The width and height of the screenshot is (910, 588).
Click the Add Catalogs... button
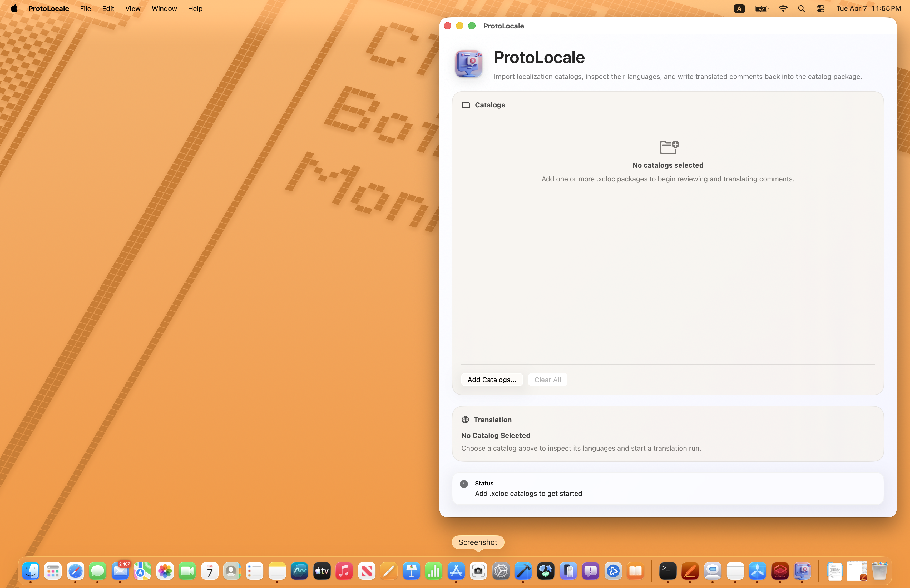492,380
